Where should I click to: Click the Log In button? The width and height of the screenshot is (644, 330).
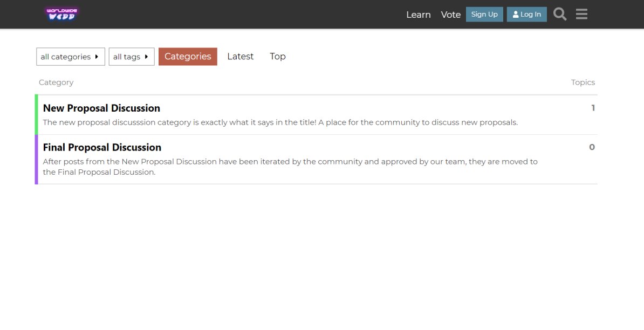click(526, 15)
